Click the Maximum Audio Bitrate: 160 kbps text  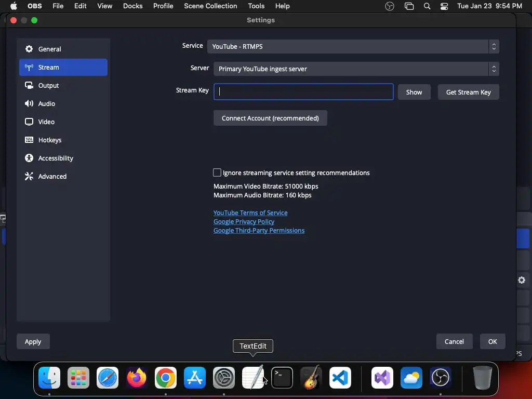(262, 195)
